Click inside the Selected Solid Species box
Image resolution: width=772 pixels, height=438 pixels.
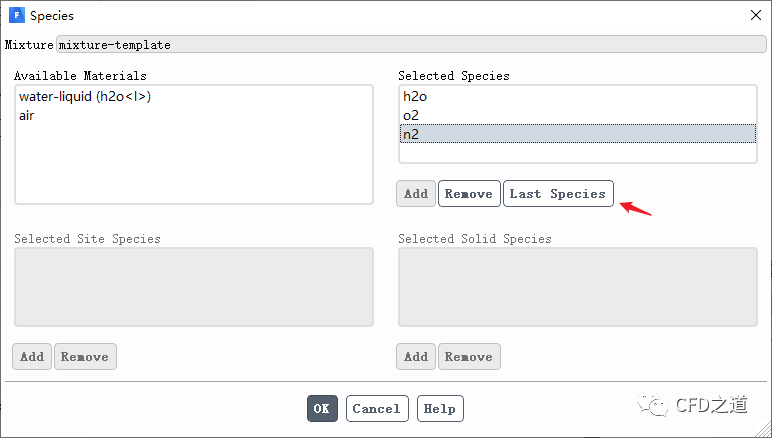[577, 286]
